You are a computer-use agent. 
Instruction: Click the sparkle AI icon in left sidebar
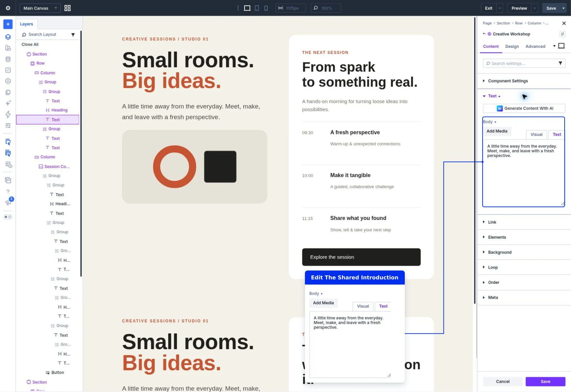click(8, 103)
